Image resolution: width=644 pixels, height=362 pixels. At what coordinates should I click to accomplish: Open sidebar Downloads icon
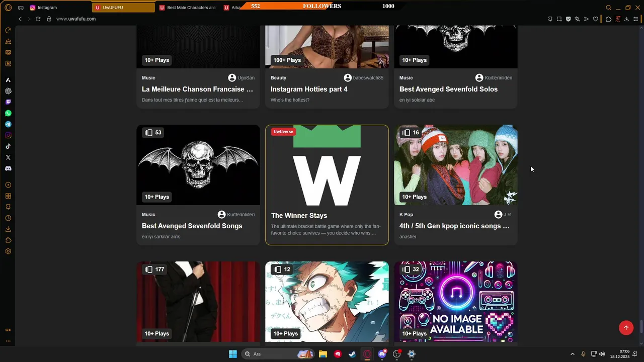(8, 229)
